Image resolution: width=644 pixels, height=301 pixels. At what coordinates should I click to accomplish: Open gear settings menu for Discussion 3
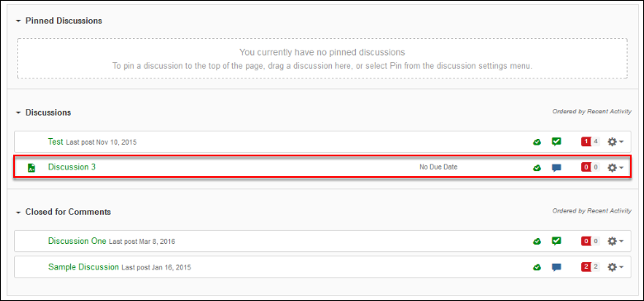[615, 167]
